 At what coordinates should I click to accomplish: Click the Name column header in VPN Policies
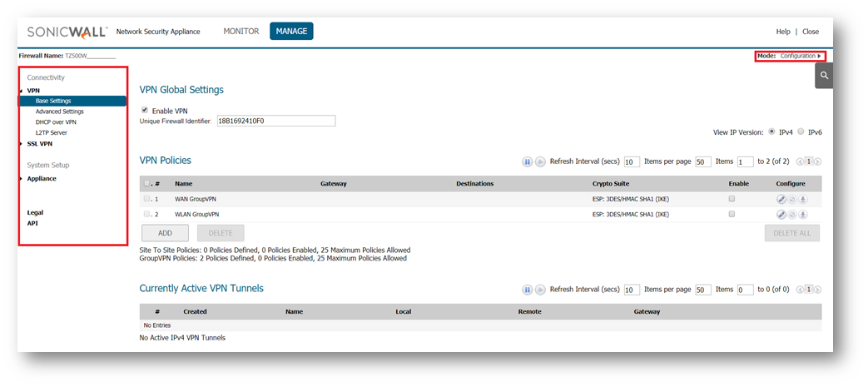pyautogui.click(x=183, y=184)
